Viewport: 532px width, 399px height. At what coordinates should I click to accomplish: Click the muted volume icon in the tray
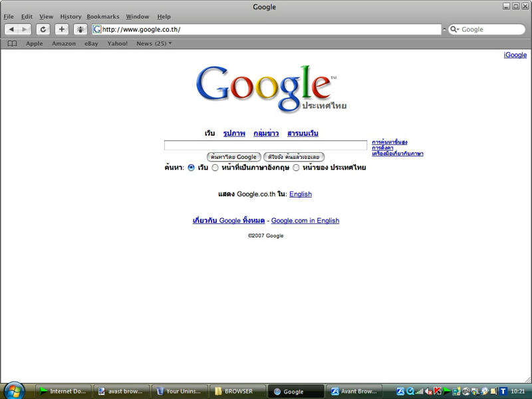428,392
